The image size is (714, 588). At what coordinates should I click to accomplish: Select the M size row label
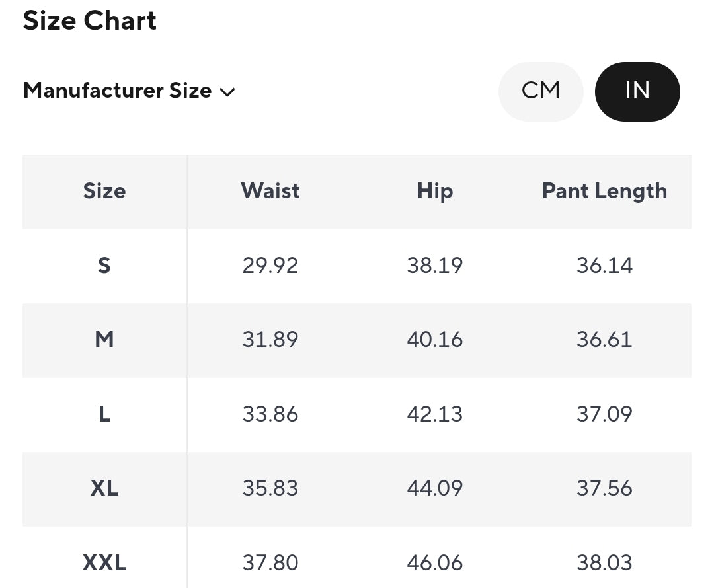[104, 340]
